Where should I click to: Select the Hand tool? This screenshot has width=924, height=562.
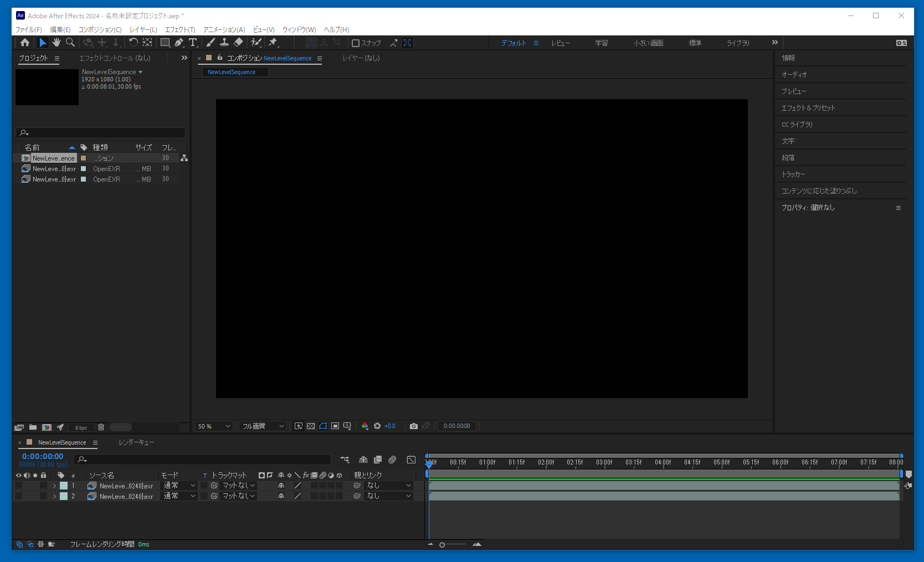click(56, 43)
